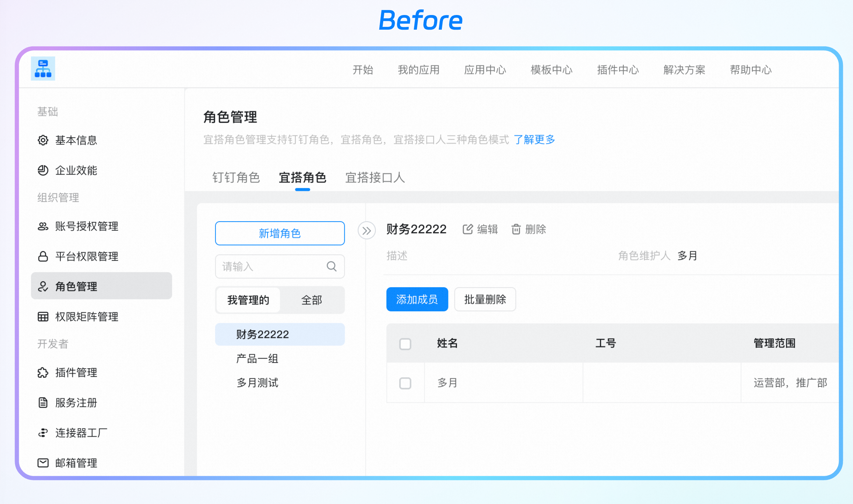This screenshot has height=504, width=853.
Task: Click the 删除 text beside role name
Action: [536, 229]
